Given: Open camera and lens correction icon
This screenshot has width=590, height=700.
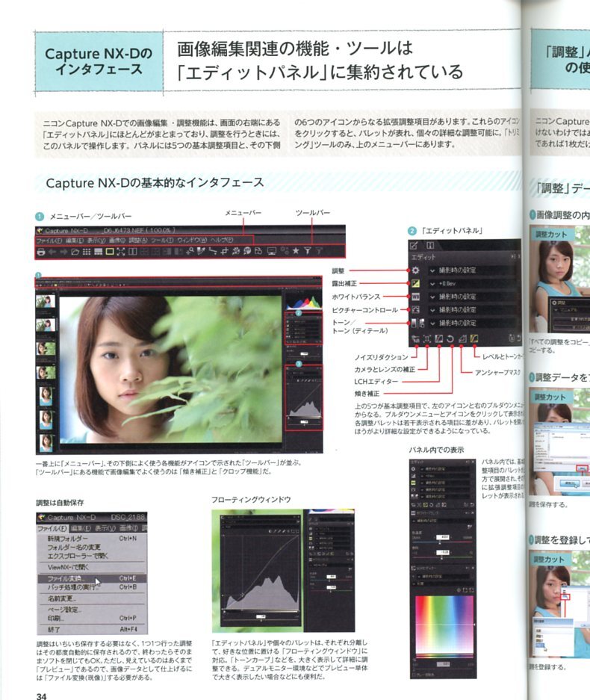Looking at the screenshot, I should (x=427, y=339).
